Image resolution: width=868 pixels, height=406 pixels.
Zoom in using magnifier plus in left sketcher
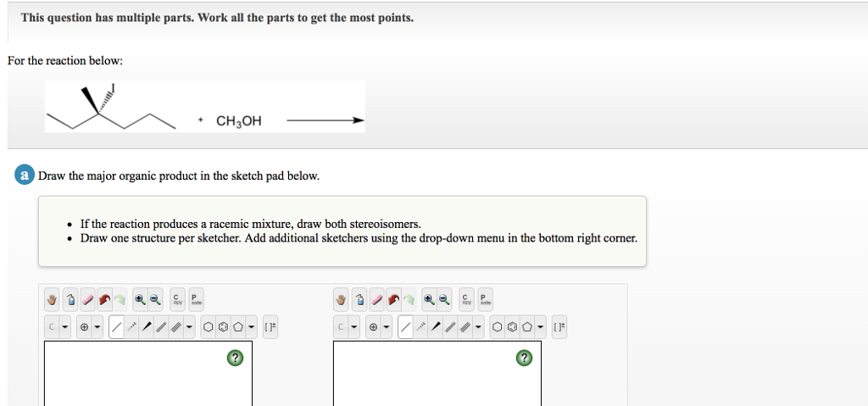(140, 300)
